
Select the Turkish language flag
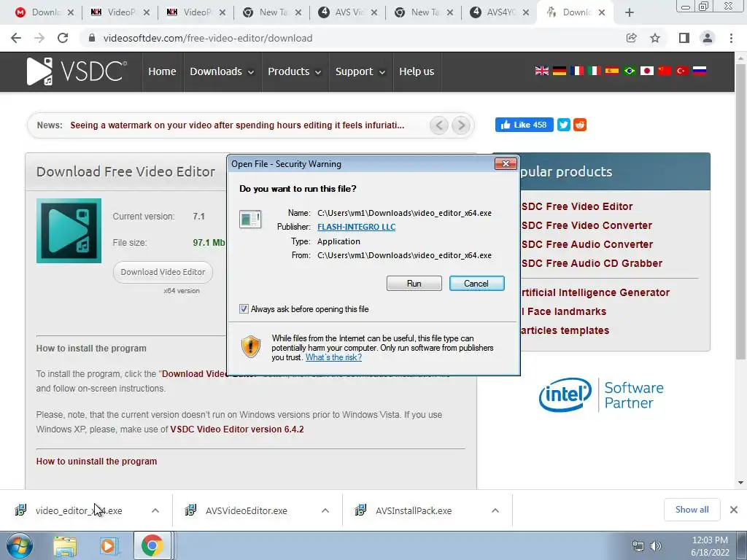pyautogui.click(x=682, y=71)
